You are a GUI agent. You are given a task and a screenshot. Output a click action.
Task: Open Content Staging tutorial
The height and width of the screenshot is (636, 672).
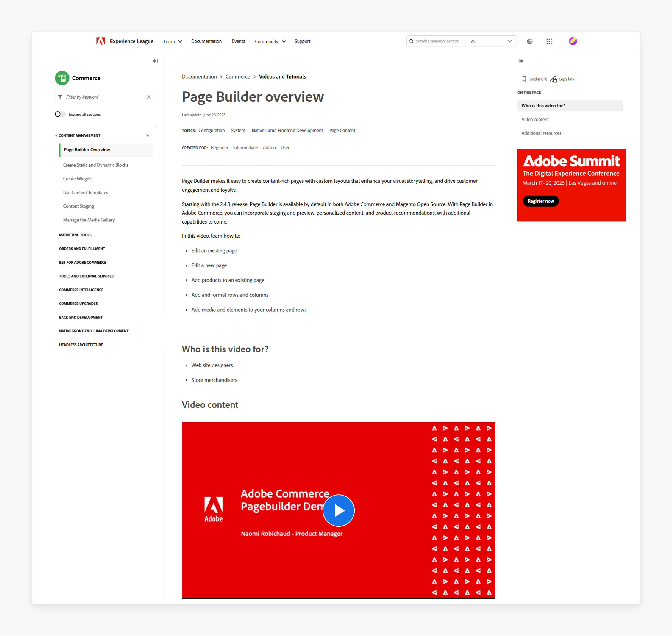78,207
